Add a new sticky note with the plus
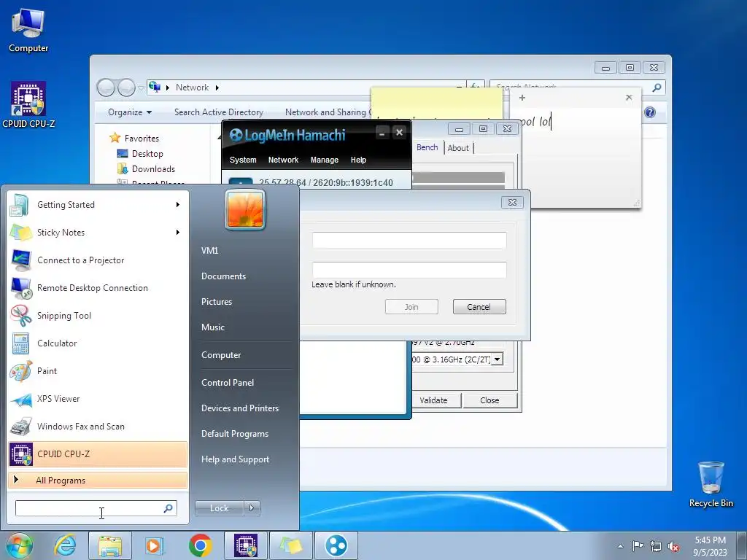Screen dimensions: 747x560 (x=522, y=98)
